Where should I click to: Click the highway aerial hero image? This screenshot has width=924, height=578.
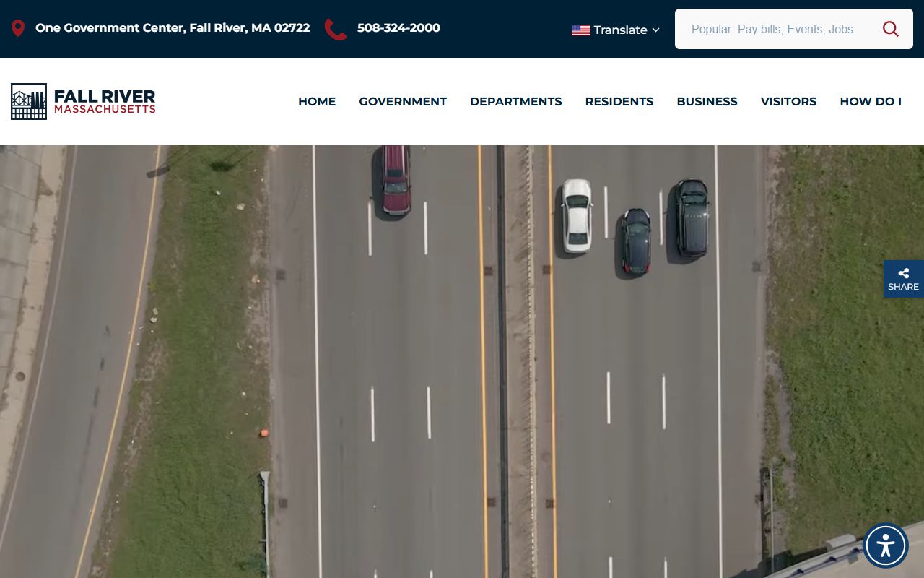[462, 361]
